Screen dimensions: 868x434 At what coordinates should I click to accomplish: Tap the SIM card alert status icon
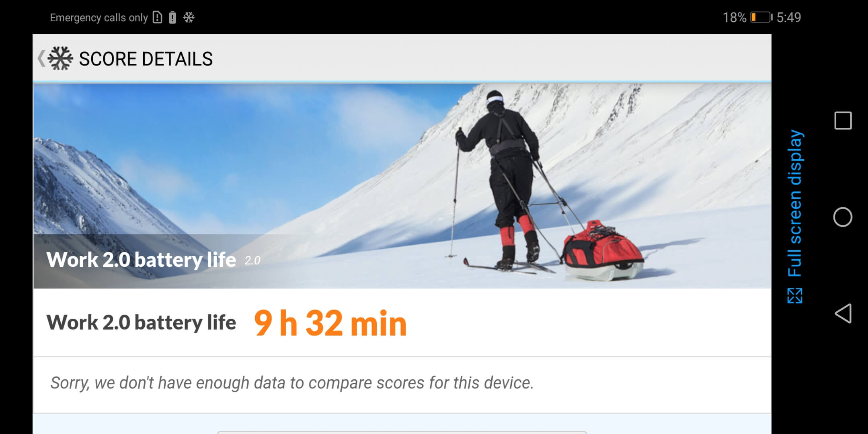pyautogui.click(x=158, y=17)
